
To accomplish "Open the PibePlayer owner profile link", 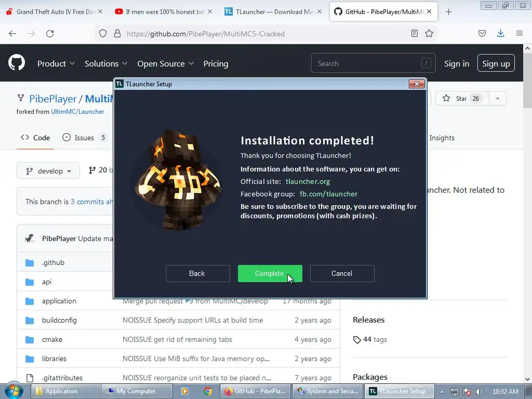I will tap(52, 99).
